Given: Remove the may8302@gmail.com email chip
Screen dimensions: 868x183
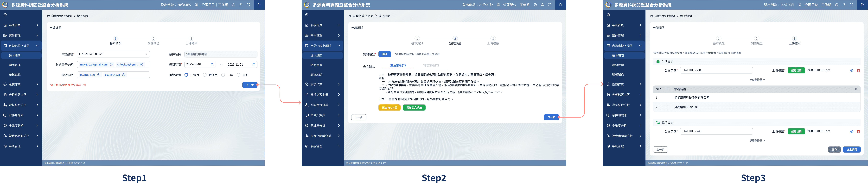Looking at the screenshot, I should click(111, 64).
